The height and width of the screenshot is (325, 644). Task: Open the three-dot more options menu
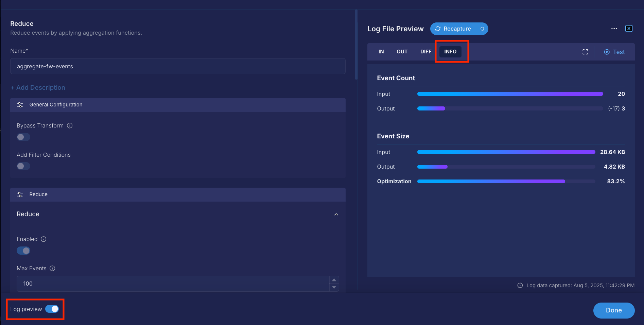(x=614, y=29)
